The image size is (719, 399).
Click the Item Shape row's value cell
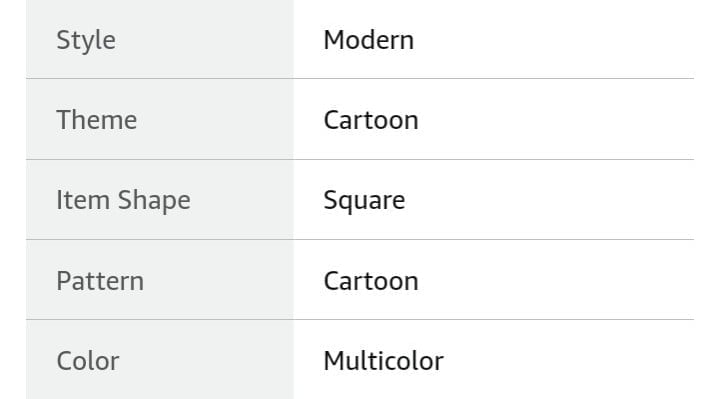(494, 200)
